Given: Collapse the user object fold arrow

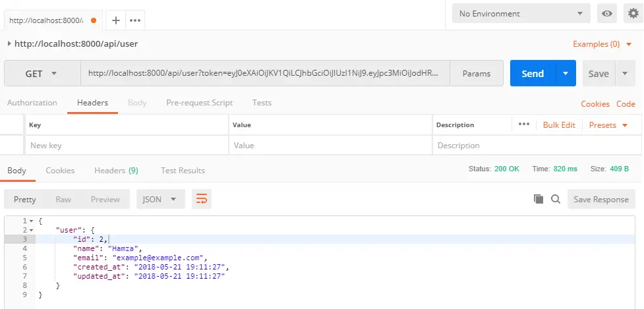Looking at the screenshot, I should click(x=31, y=230).
